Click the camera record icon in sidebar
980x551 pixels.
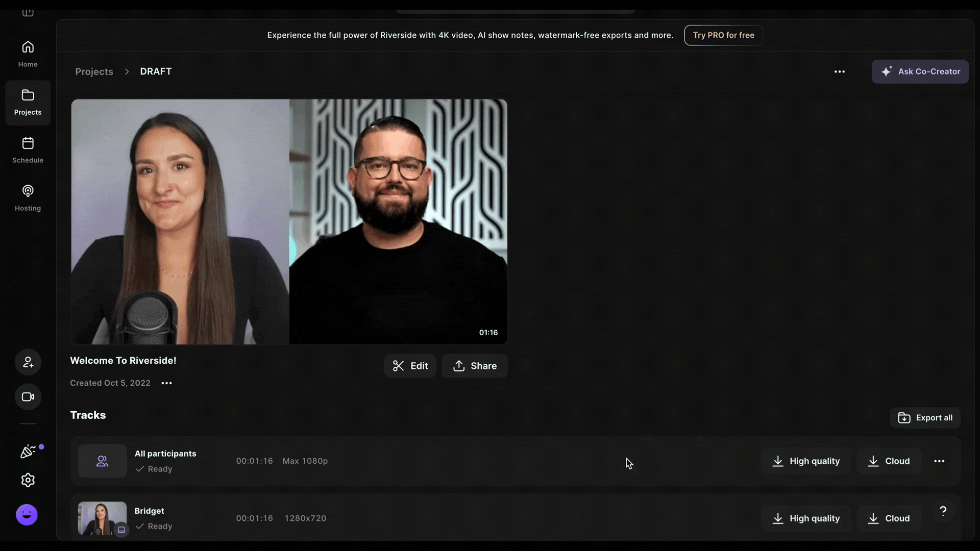point(28,397)
